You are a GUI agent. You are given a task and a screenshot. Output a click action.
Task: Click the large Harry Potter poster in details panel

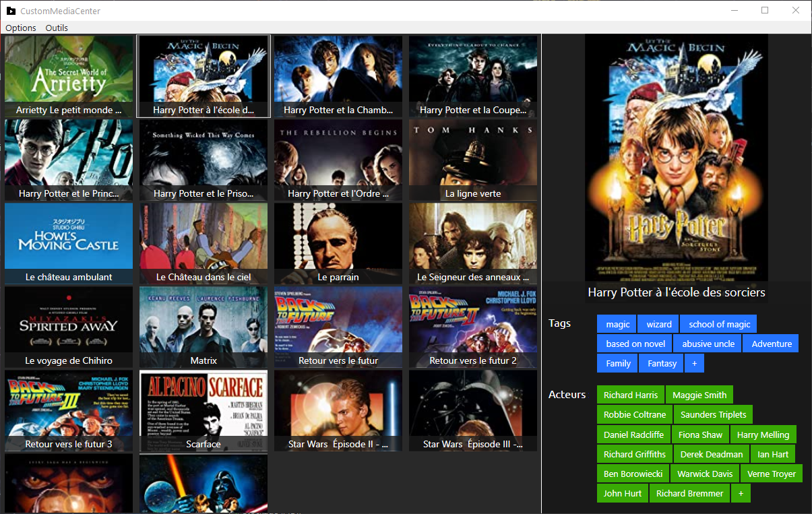tap(677, 158)
